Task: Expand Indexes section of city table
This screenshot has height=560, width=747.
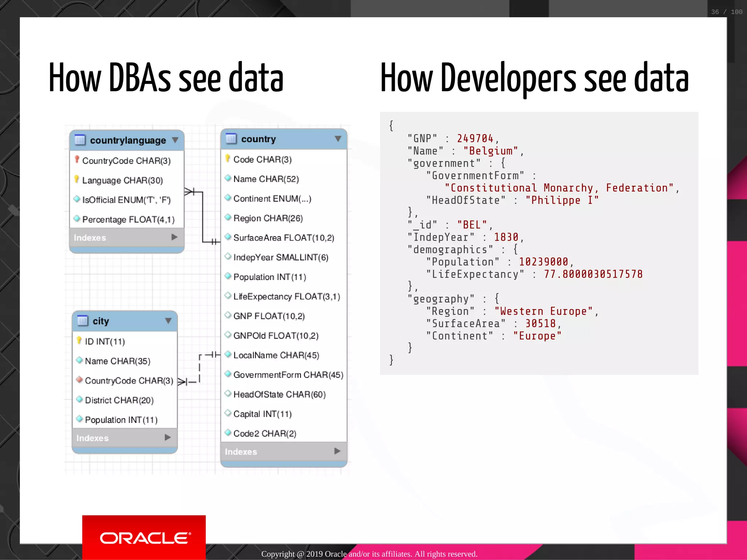Action: (167, 437)
